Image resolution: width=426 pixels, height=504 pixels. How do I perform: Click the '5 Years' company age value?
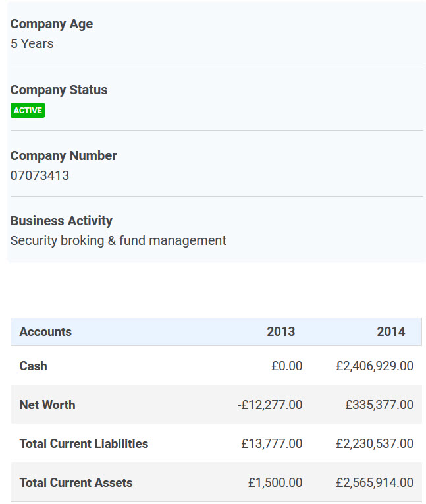[32, 44]
